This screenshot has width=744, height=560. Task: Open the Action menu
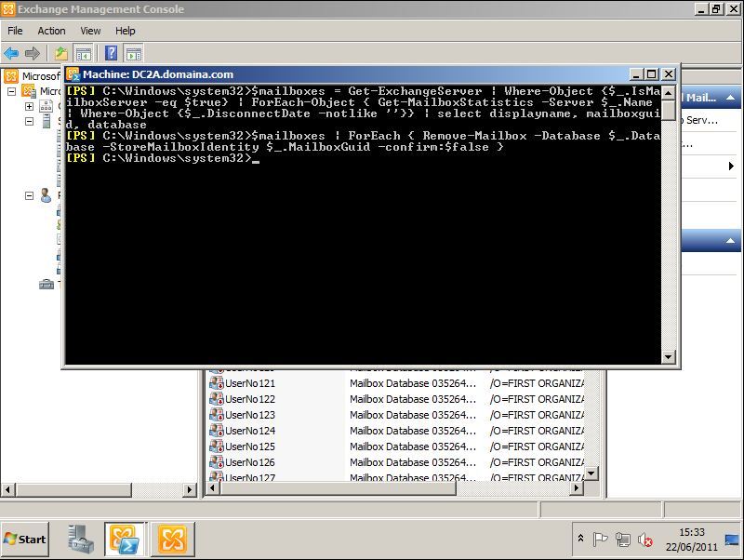[51, 31]
